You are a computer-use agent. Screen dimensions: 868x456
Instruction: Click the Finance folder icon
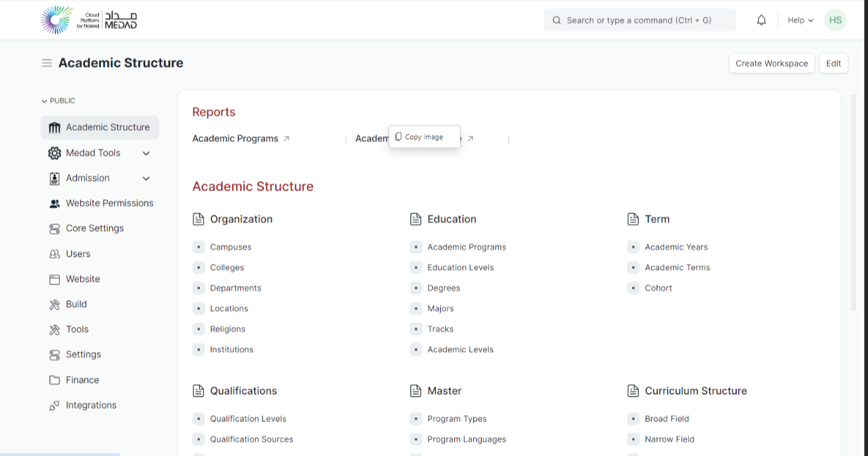click(x=55, y=380)
